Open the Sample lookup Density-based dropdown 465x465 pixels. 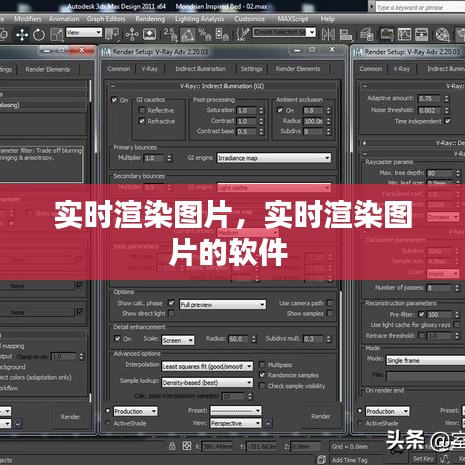[207, 383]
